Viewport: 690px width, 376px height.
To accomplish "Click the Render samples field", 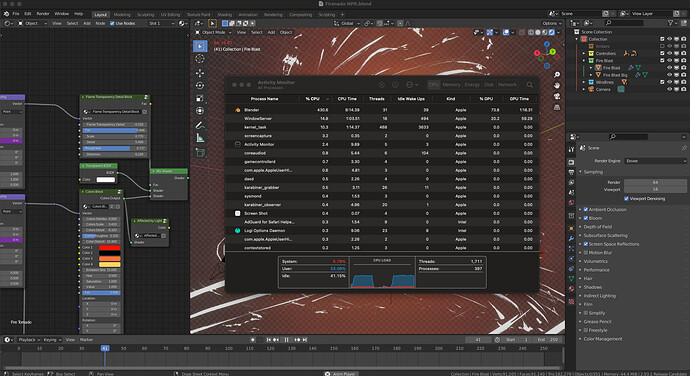I will click(x=655, y=182).
